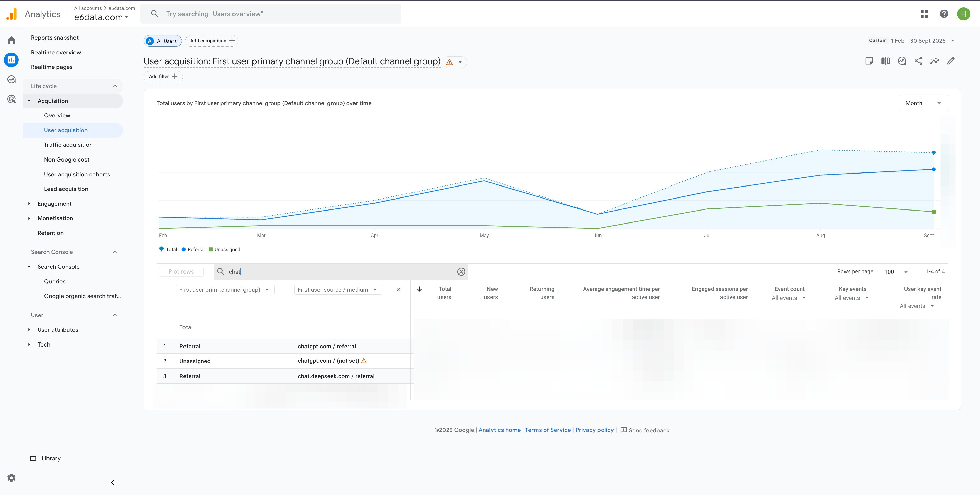
Task: Open the Share this report icon
Action: [918, 61]
